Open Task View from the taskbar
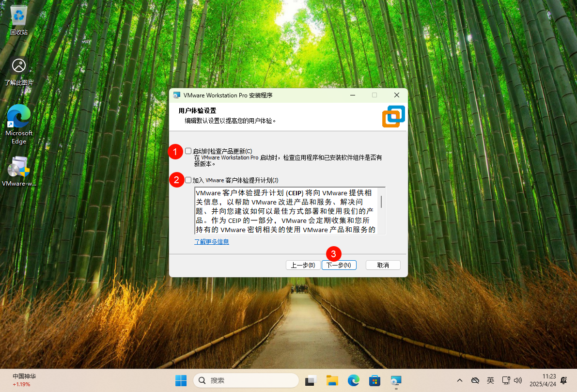 point(311,380)
